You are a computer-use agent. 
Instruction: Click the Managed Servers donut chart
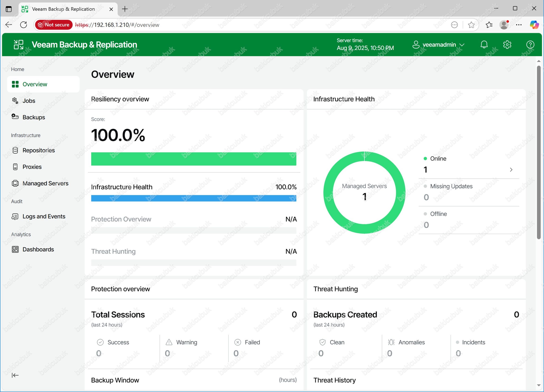click(x=364, y=192)
